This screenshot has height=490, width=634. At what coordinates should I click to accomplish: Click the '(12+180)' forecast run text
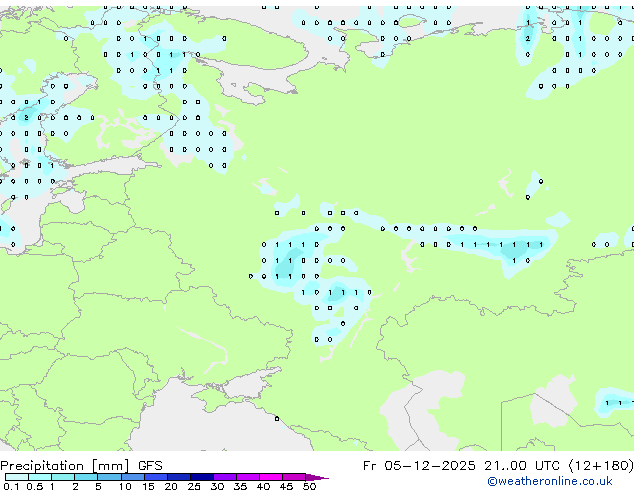[601, 466]
